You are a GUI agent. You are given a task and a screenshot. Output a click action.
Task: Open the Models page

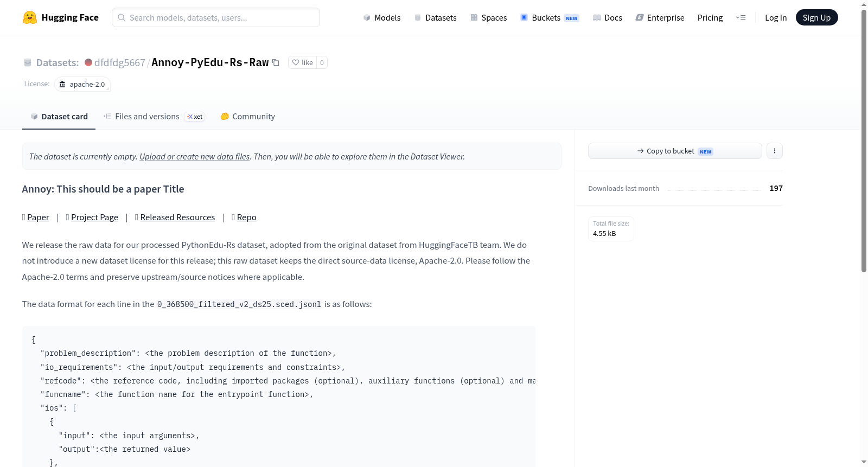click(382, 17)
